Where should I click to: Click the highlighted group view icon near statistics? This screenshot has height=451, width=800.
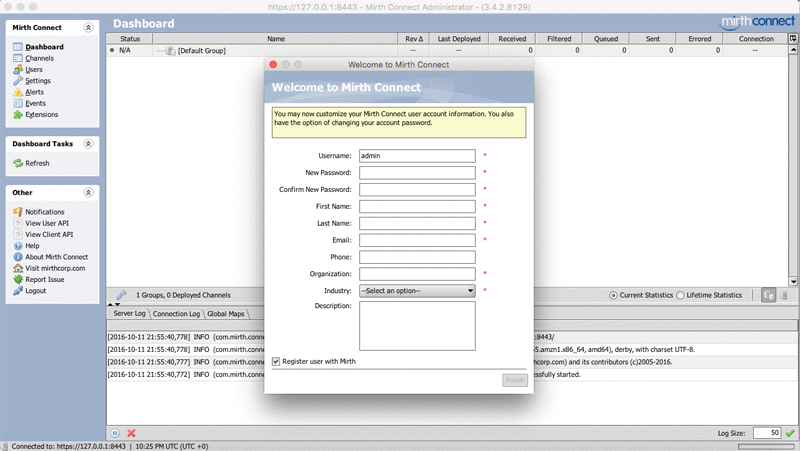click(768, 295)
